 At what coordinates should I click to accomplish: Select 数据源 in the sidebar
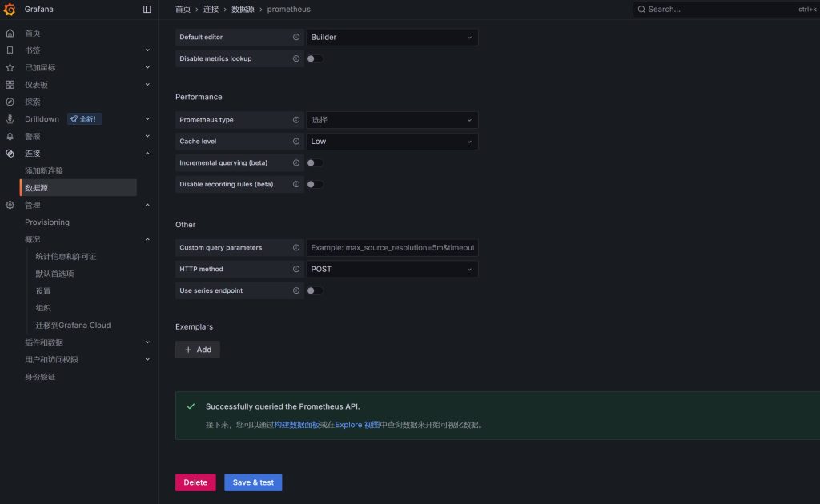click(x=78, y=188)
